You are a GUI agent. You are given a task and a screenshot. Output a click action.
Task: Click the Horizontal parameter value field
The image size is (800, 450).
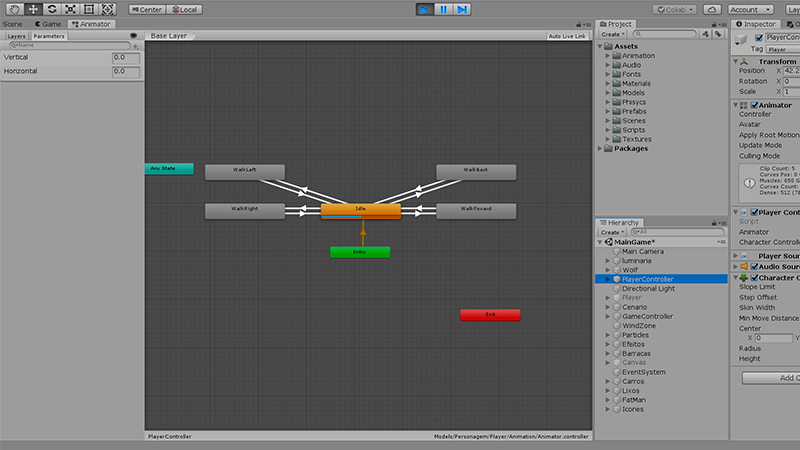[126, 71]
